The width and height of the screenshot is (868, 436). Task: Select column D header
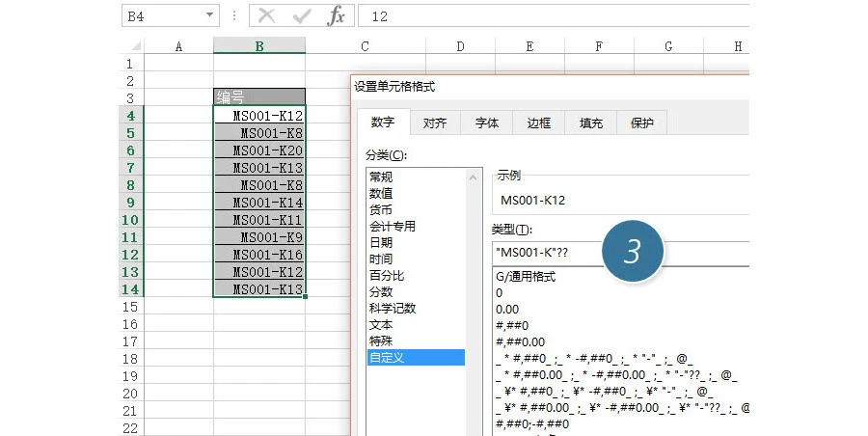click(x=461, y=46)
